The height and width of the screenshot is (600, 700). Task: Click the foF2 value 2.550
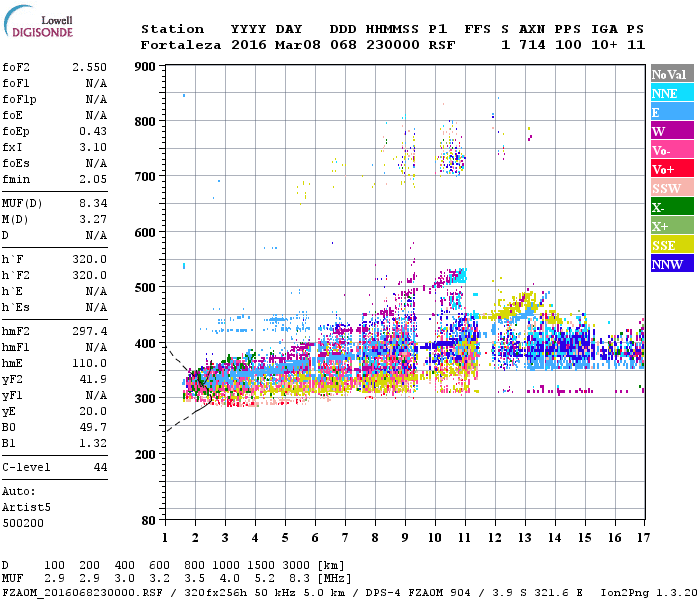click(89, 67)
